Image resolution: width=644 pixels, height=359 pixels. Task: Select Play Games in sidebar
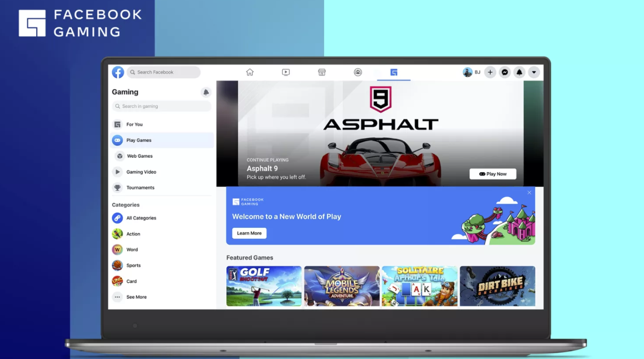(x=162, y=140)
